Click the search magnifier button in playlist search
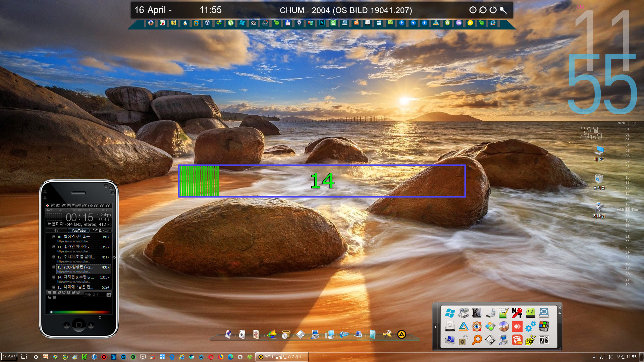 109,295
